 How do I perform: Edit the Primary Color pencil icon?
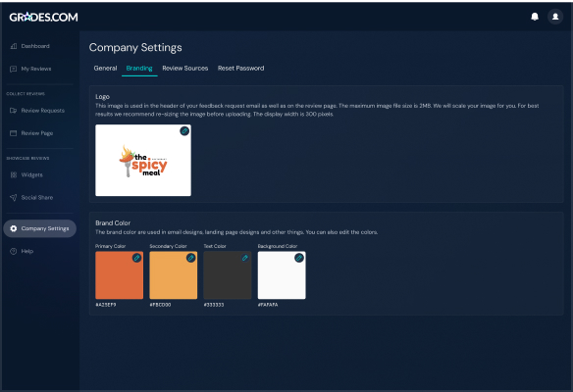[136, 258]
